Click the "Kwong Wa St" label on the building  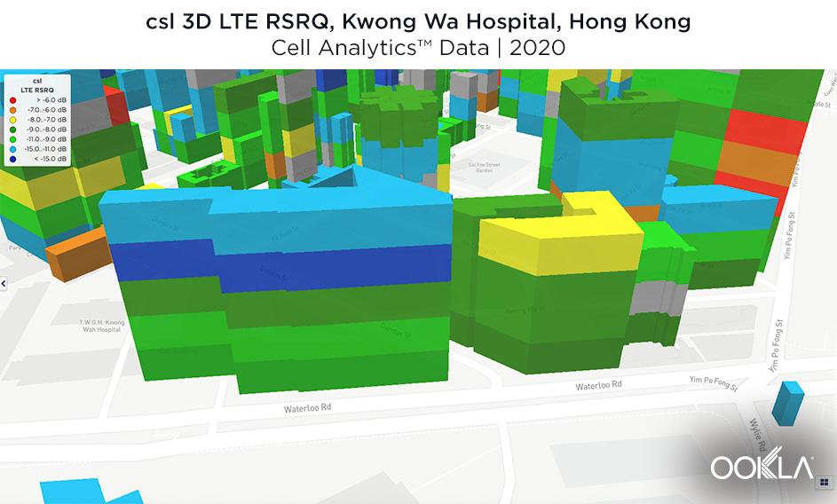coord(525,311)
